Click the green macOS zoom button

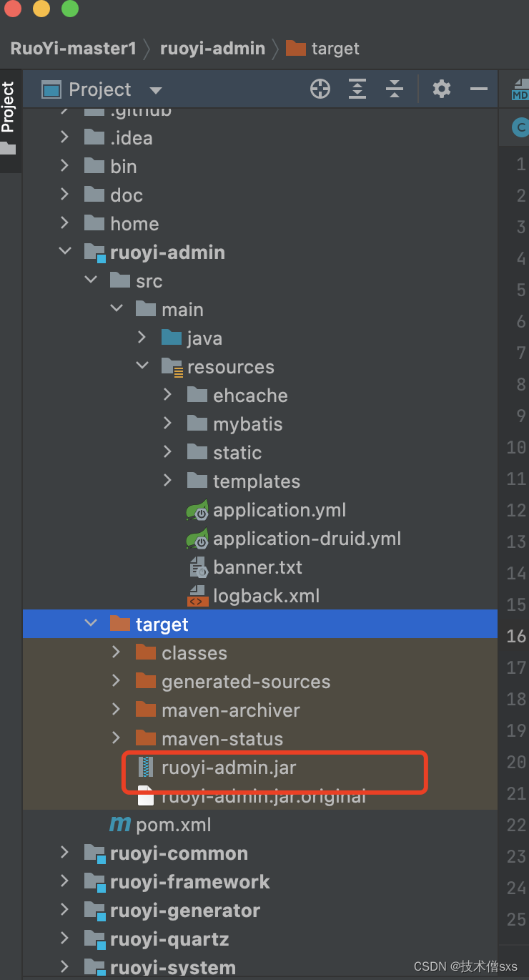(70, 9)
